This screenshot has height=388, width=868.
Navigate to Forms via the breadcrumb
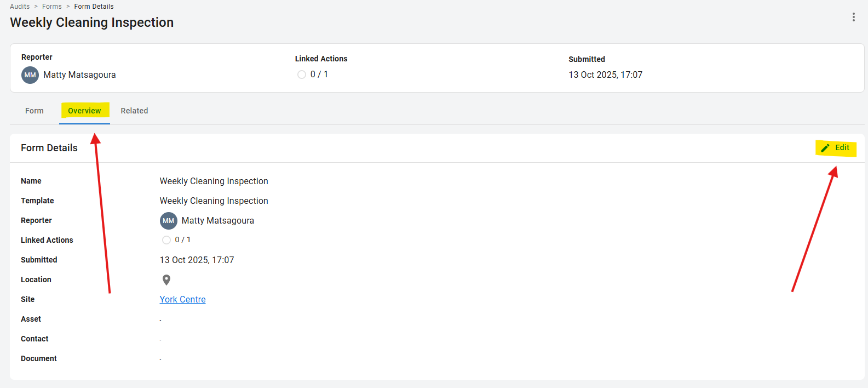(x=52, y=7)
